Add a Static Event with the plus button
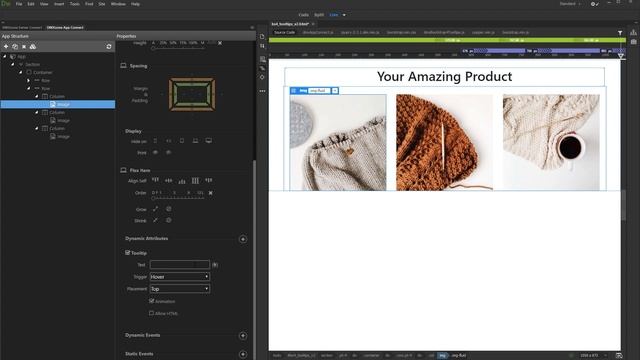Image resolution: width=640 pixels, height=360 pixels. click(x=243, y=354)
